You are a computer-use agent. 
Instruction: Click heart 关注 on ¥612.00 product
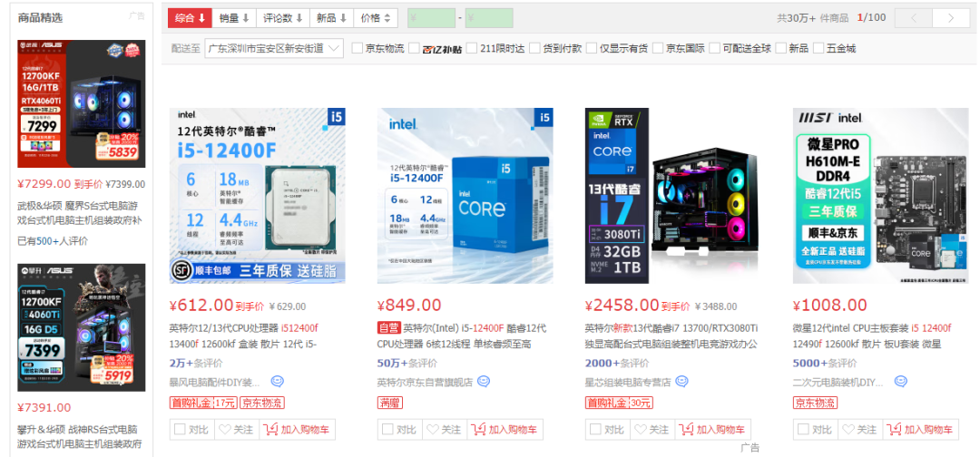click(x=236, y=430)
